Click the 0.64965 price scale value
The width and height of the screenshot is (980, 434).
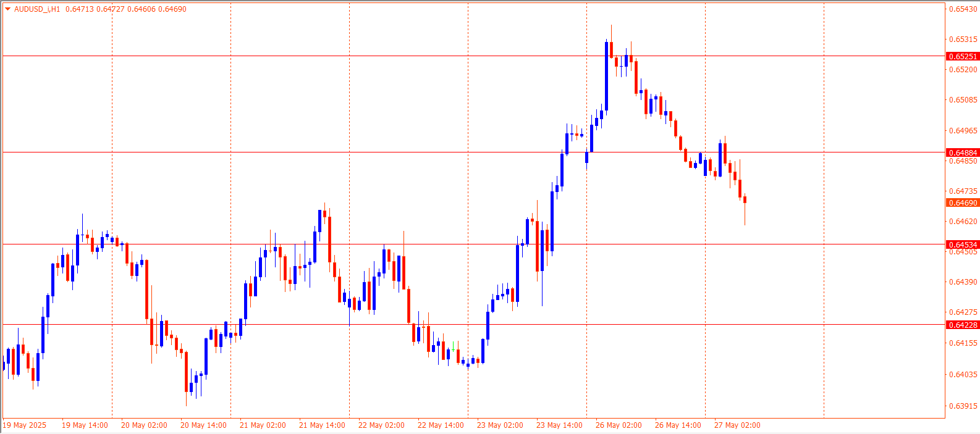[x=963, y=131]
